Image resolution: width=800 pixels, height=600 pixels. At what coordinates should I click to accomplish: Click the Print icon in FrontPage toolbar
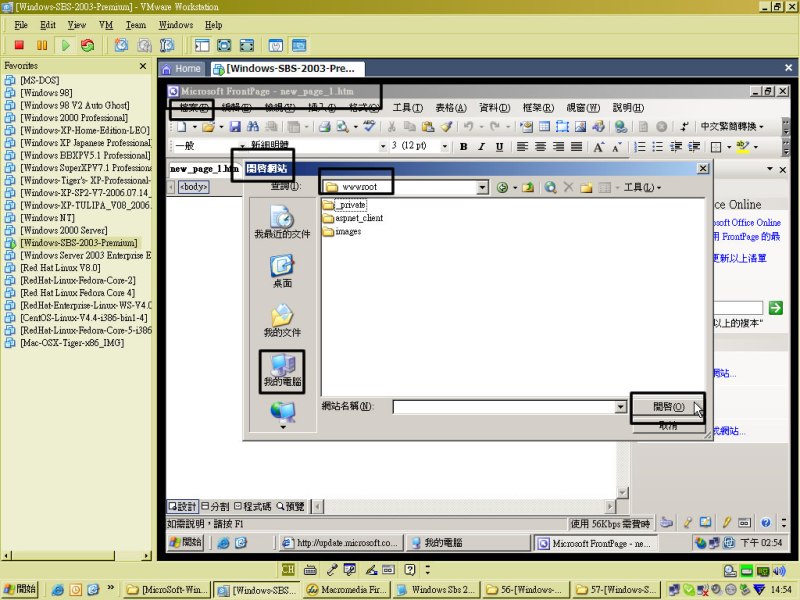pyautogui.click(x=324, y=127)
